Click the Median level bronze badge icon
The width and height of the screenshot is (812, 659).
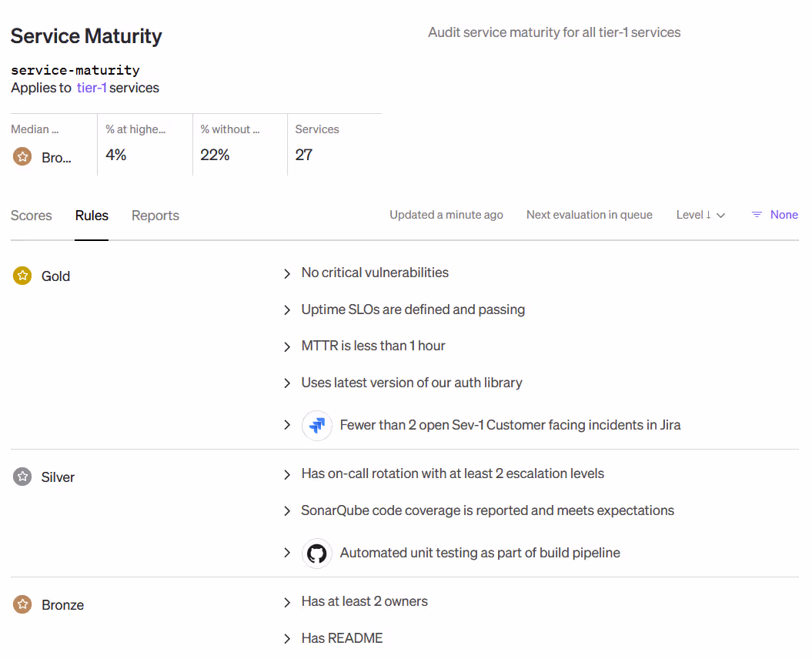tap(22, 157)
